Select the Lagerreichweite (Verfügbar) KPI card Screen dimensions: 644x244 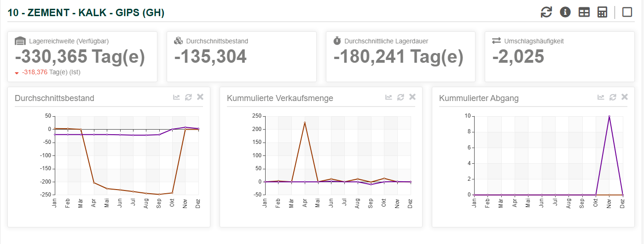(x=82, y=56)
